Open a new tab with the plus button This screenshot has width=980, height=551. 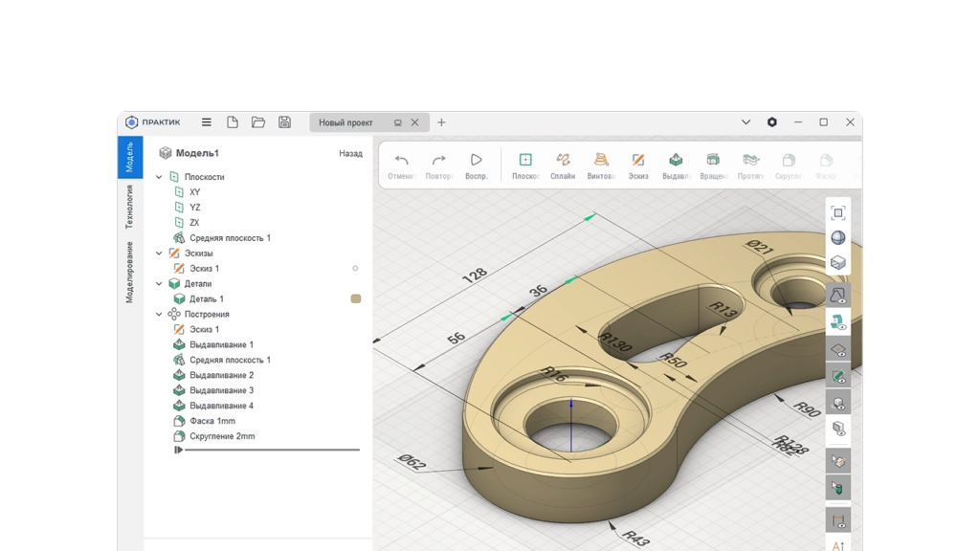tap(441, 122)
